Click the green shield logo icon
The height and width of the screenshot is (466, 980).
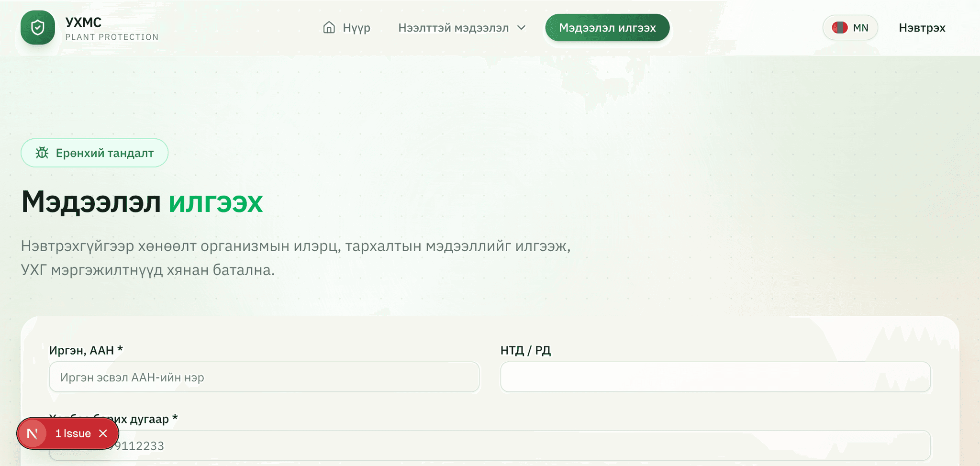(38, 28)
